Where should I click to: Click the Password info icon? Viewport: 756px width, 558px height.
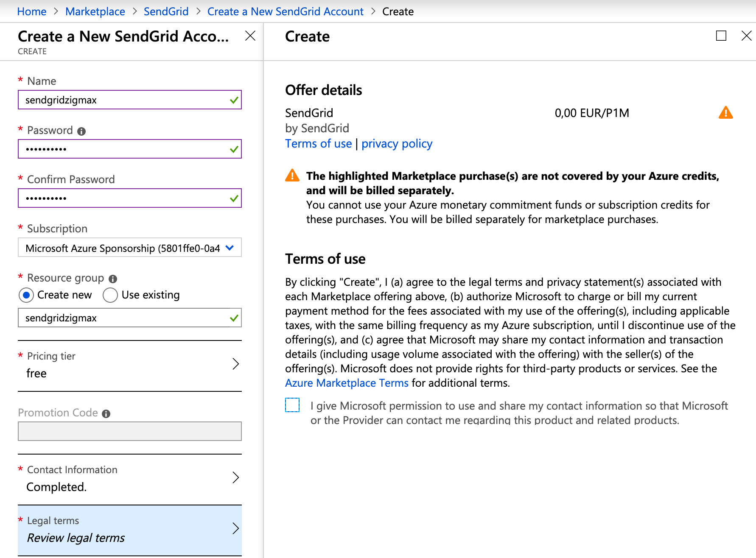pyautogui.click(x=81, y=131)
